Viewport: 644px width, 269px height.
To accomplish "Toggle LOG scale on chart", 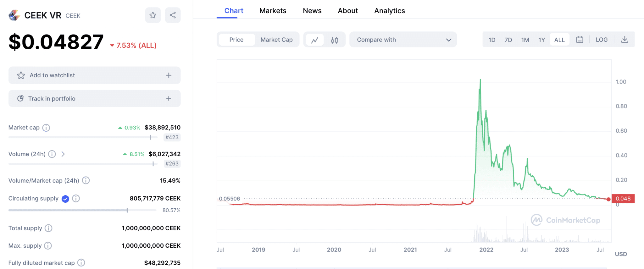I will point(602,40).
